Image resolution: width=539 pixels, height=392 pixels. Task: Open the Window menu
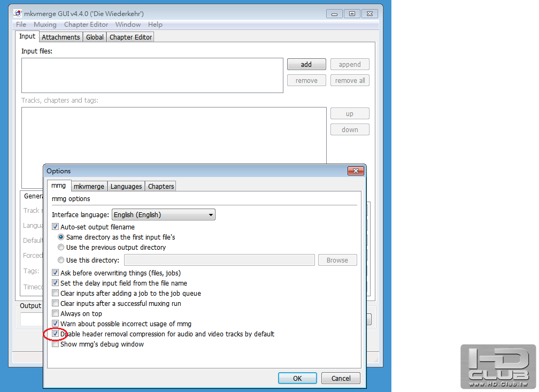[128, 25]
